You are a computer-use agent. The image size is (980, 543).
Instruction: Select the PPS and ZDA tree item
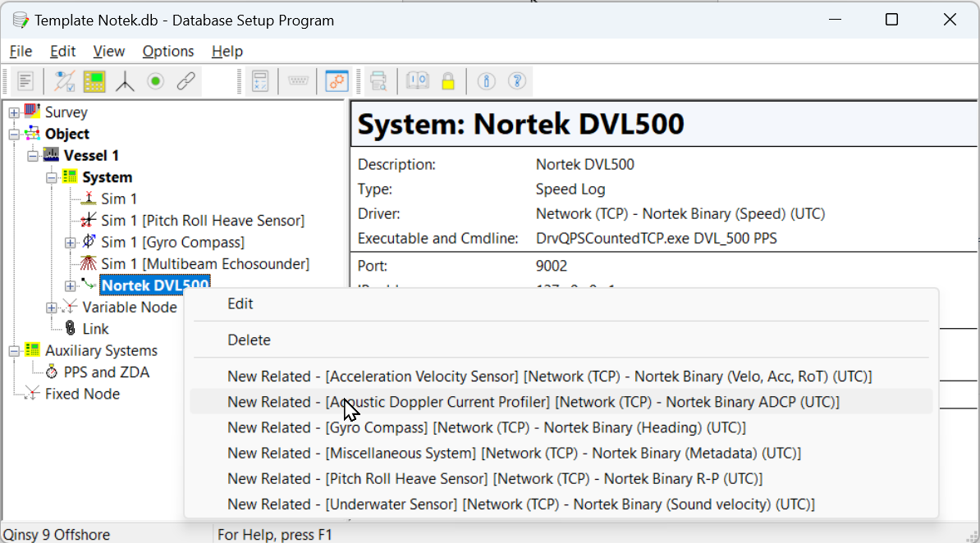click(106, 372)
